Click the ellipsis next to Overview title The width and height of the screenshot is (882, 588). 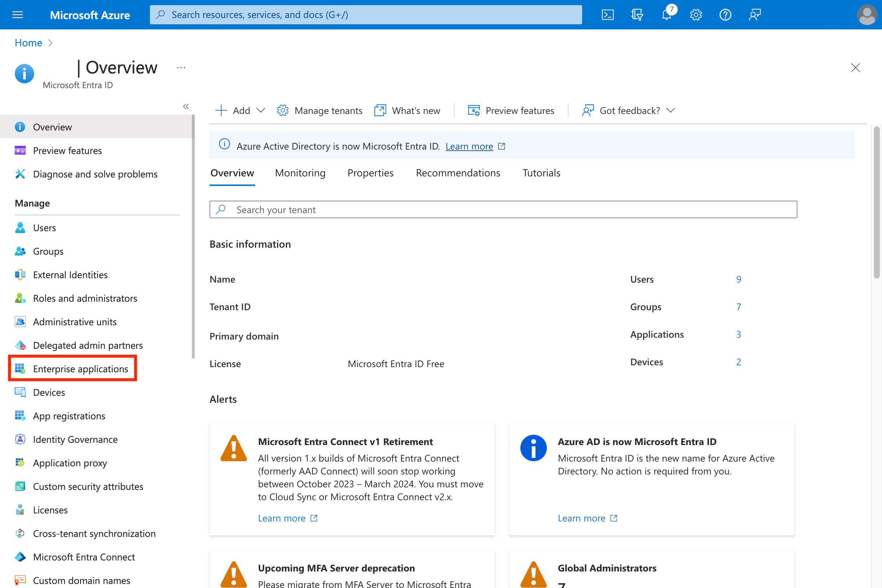[181, 68]
